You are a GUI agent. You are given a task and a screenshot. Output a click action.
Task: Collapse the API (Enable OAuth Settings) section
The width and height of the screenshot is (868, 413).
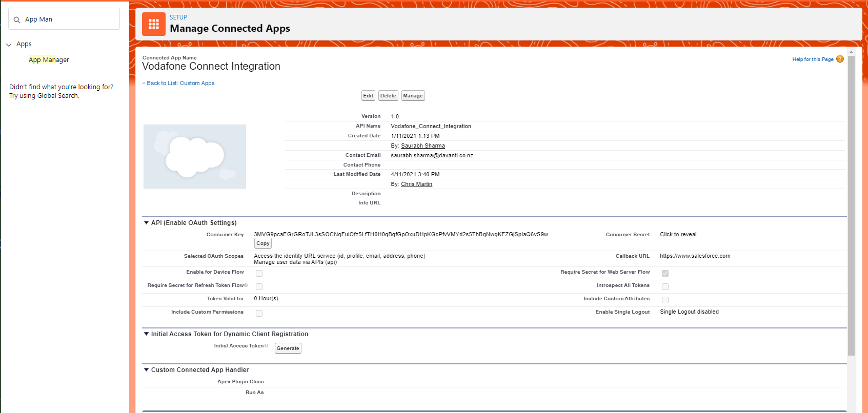[146, 223]
